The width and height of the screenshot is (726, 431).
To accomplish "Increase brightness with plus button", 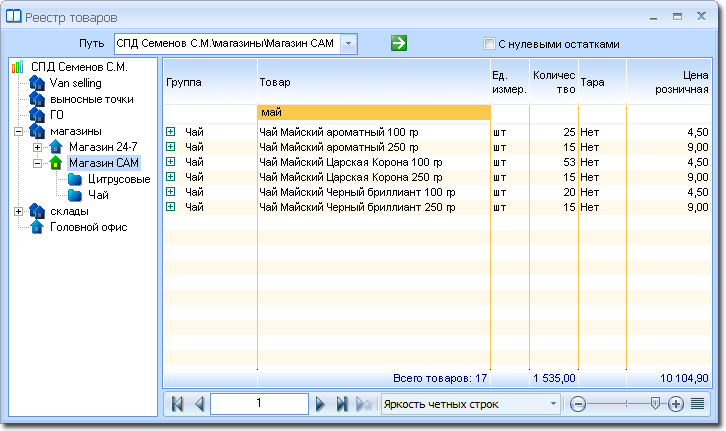I will [x=676, y=404].
